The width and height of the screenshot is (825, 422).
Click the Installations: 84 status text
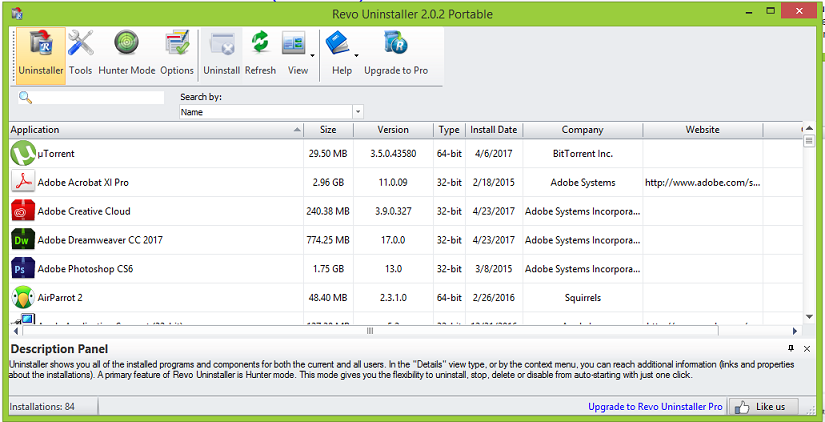click(x=42, y=407)
